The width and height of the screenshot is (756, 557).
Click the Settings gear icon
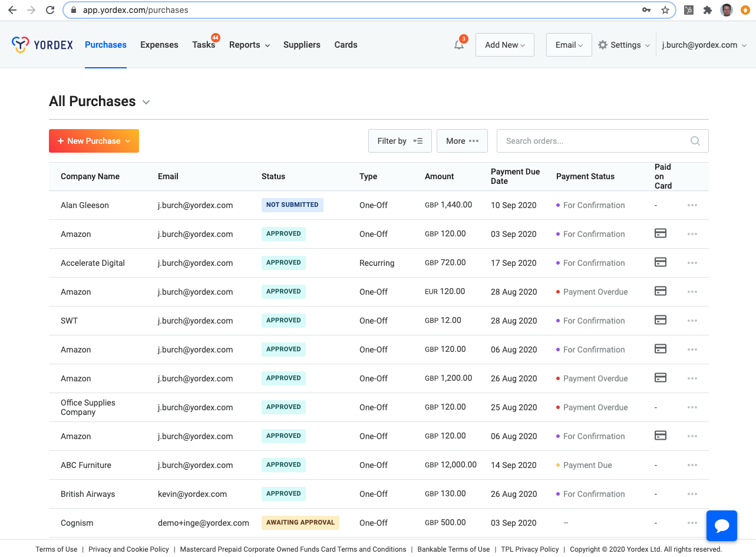pos(603,45)
